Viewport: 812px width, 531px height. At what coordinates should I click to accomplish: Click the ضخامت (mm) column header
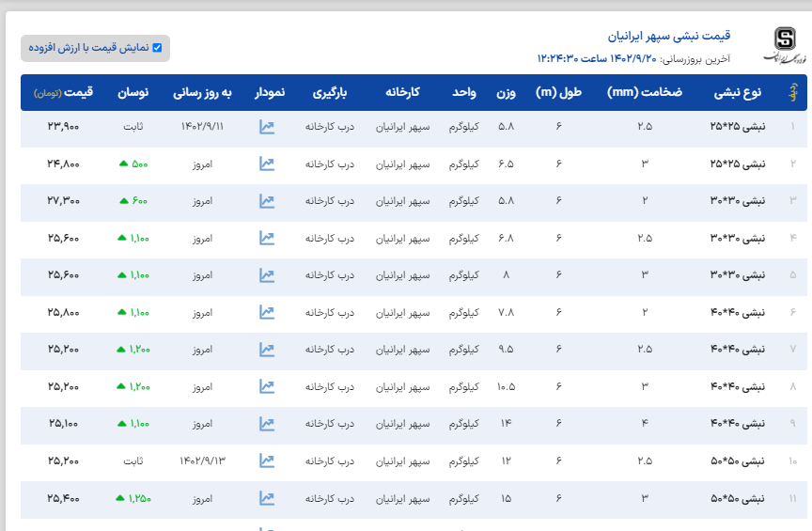click(644, 93)
